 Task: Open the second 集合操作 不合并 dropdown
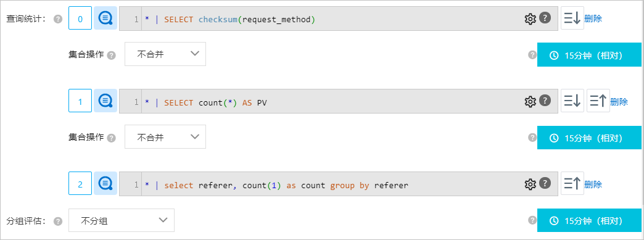pos(165,136)
